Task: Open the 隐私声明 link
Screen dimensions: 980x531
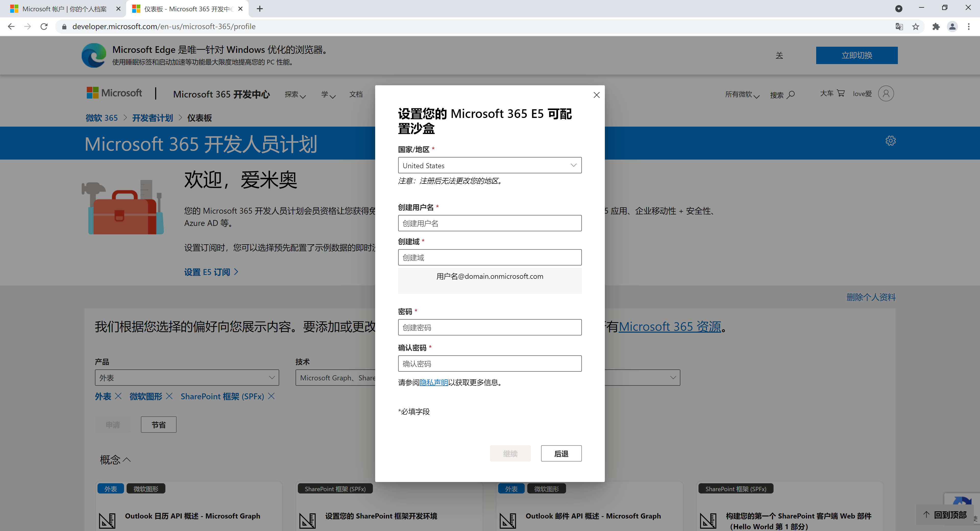Action: [x=433, y=382]
